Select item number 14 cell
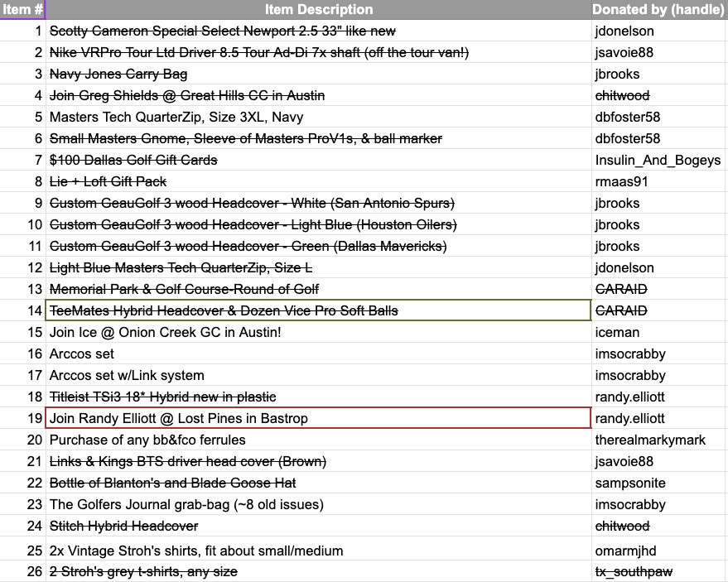The height and width of the screenshot is (582, 728). (22, 310)
